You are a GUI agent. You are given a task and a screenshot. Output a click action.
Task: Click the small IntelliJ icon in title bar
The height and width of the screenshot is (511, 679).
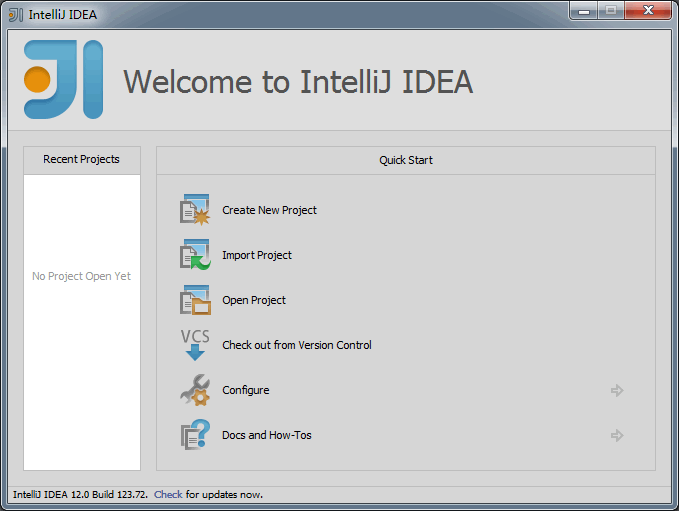15,14
